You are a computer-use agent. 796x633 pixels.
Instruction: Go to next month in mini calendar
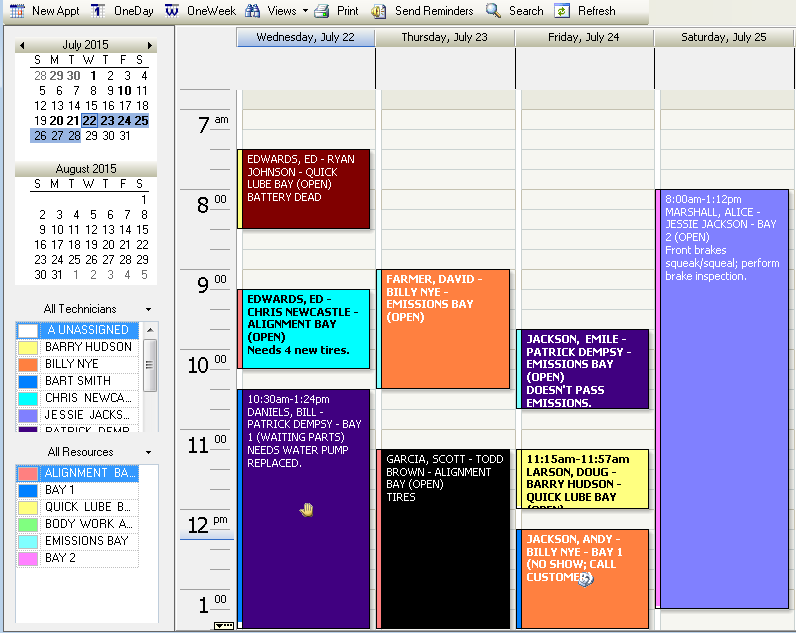[150, 46]
